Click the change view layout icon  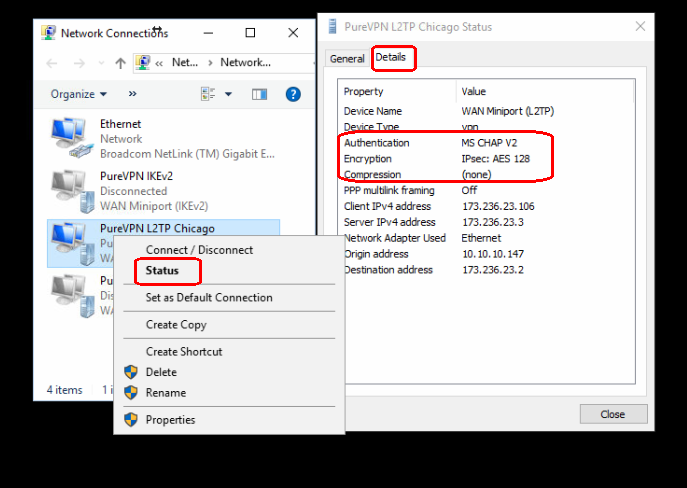pos(208,94)
